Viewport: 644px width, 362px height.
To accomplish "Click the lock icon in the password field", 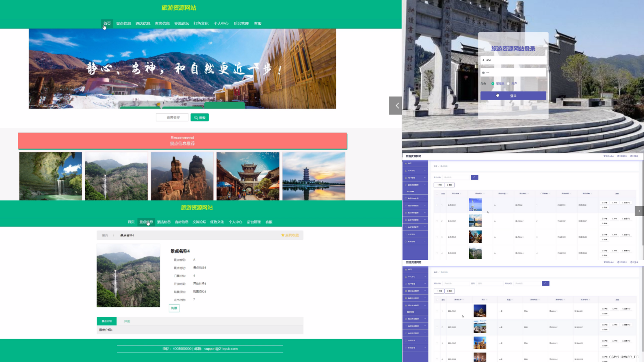I will (x=483, y=72).
